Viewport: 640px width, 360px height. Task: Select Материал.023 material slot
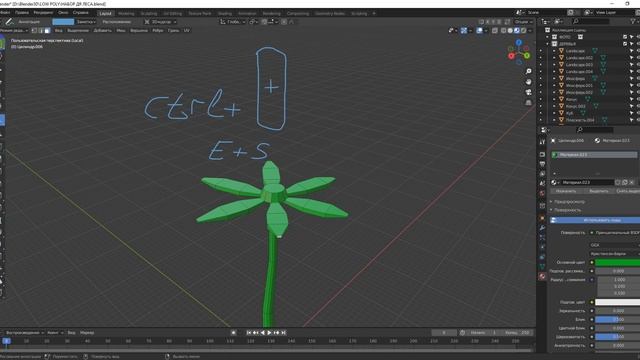click(594, 155)
